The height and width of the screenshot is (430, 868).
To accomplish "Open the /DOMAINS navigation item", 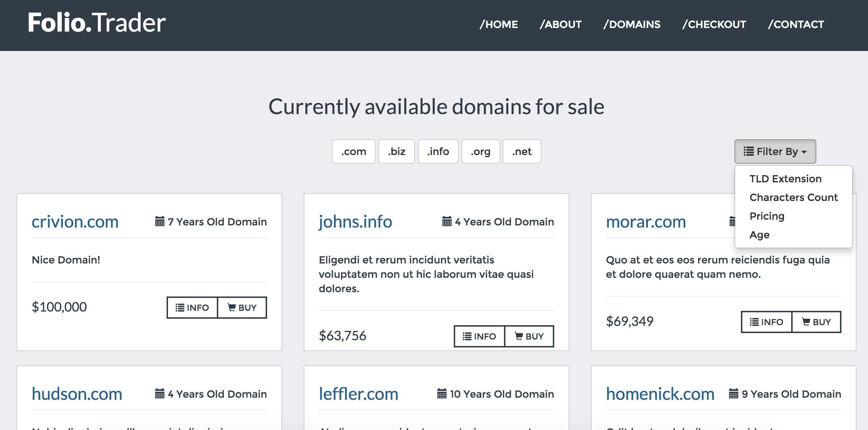I will pos(632,24).
